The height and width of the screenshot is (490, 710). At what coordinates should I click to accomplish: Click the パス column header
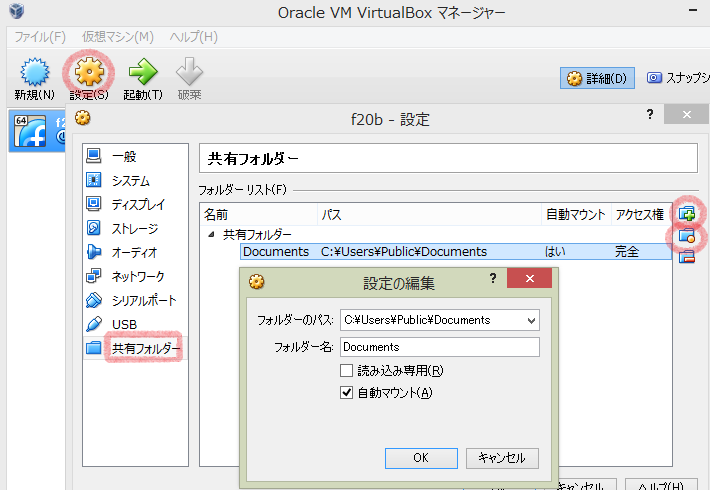pyautogui.click(x=429, y=214)
